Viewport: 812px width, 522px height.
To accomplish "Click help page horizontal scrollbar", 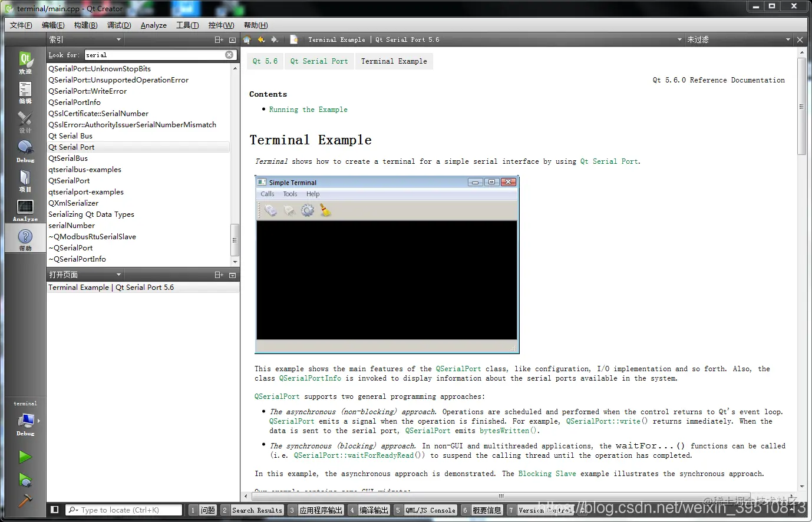I will (501, 496).
